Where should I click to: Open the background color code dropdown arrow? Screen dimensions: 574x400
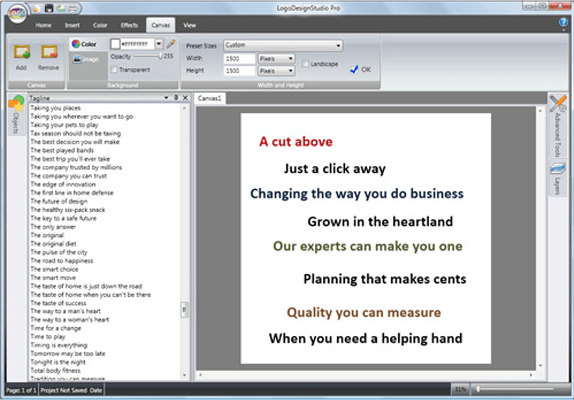pyautogui.click(x=159, y=44)
